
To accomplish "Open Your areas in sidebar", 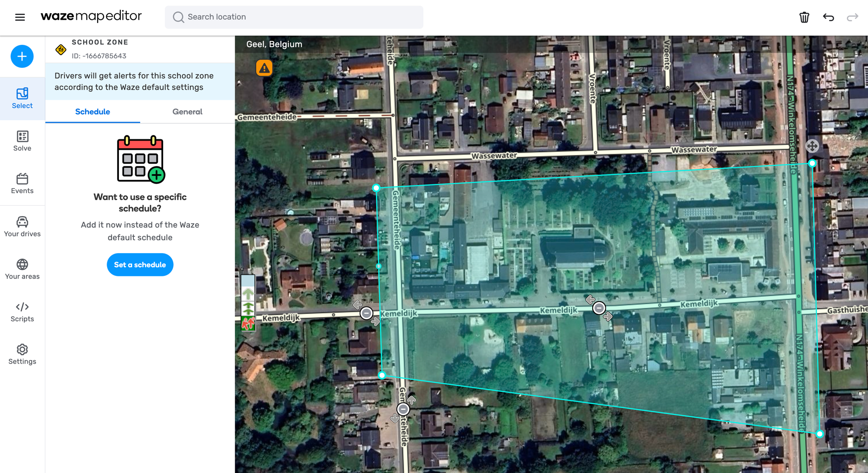I will (x=22, y=269).
